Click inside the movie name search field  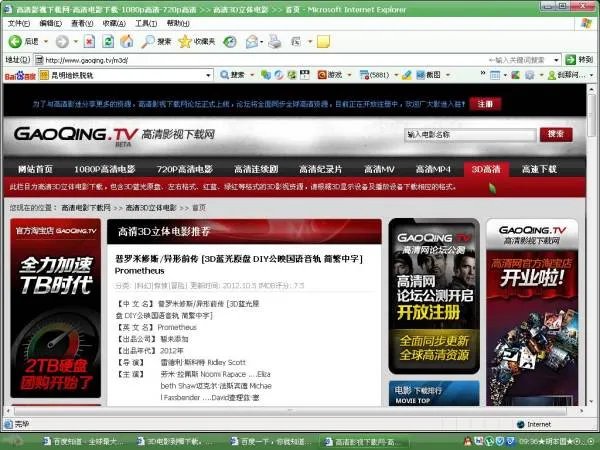click(x=470, y=135)
